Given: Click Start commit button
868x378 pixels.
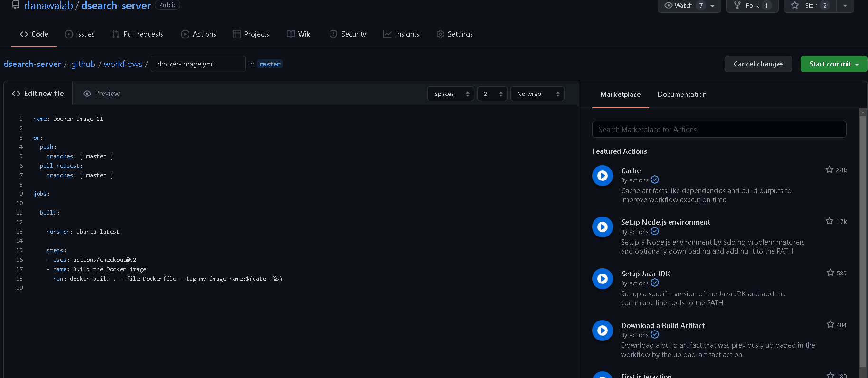Looking at the screenshot, I should (x=834, y=64).
